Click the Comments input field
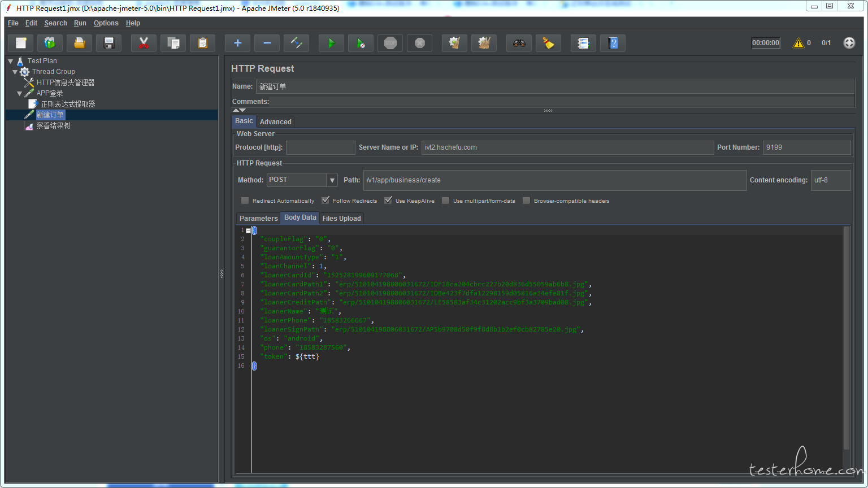868x488 pixels. click(x=562, y=102)
